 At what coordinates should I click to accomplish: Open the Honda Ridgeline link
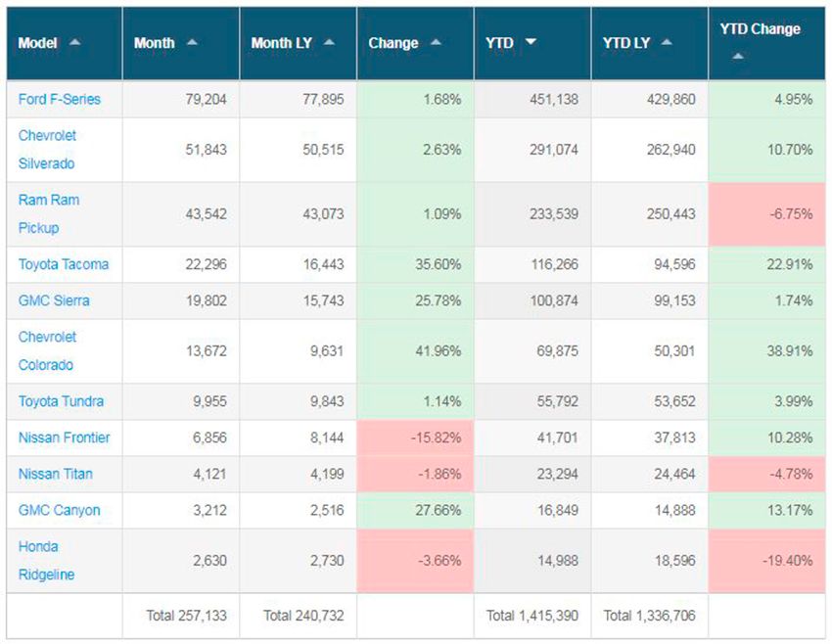(48, 560)
